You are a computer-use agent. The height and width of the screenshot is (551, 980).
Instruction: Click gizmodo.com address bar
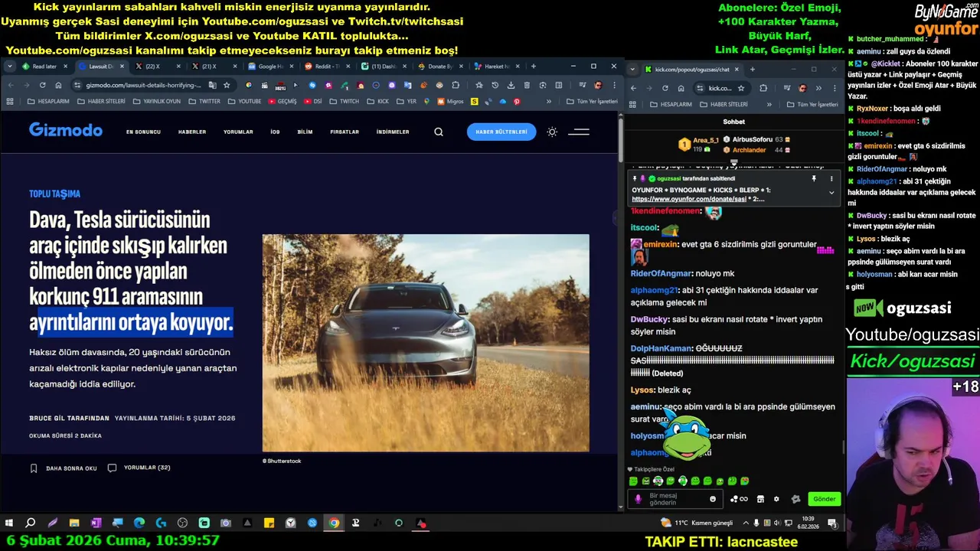click(142, 85)
